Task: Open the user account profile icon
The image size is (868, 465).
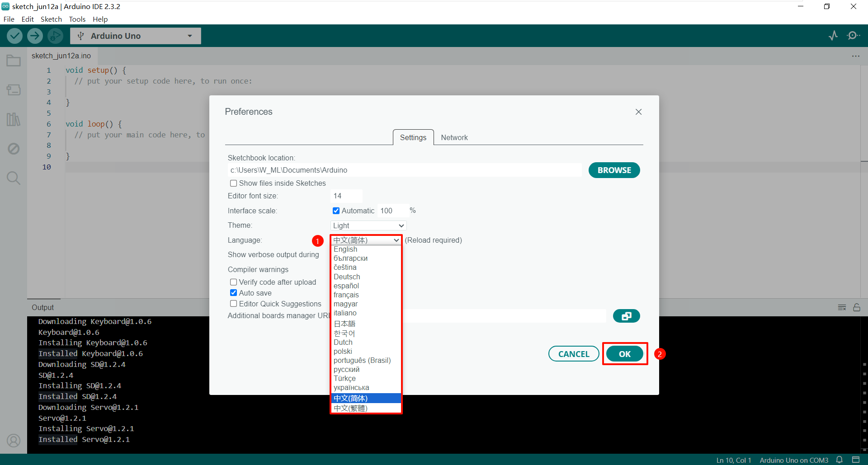Action: 14,440
